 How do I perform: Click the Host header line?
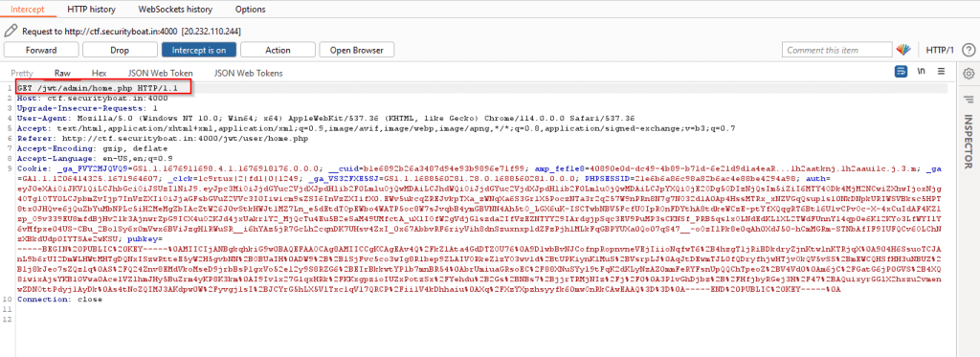click(x=93, y=99)
